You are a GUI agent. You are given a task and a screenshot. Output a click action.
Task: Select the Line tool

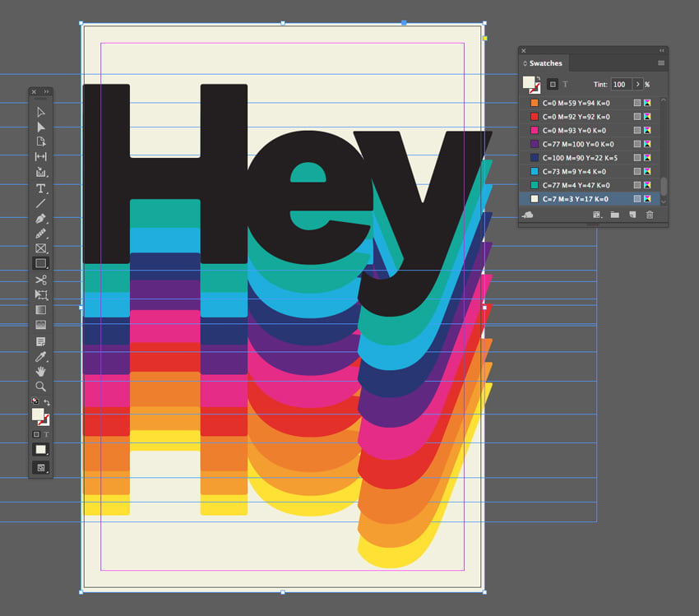point(40,204)
